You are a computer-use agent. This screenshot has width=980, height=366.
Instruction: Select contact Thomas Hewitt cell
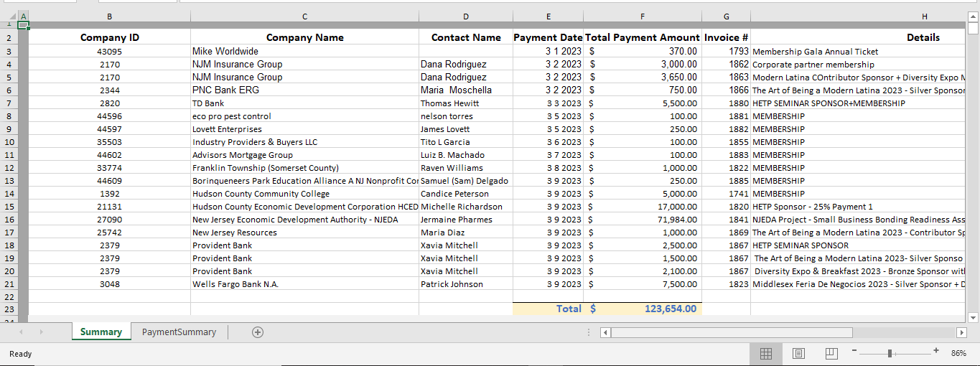coord(466,103)
